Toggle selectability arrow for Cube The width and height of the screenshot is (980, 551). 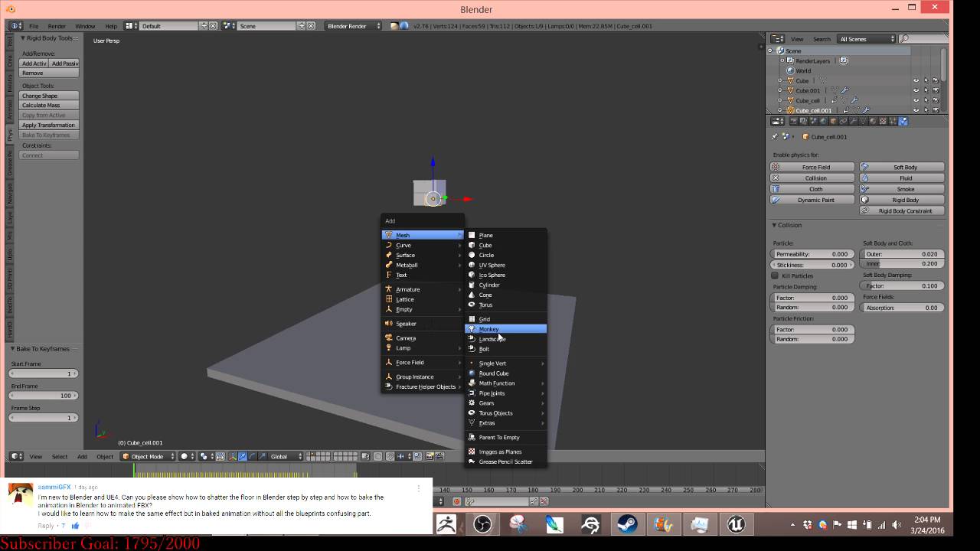point(926,80)
